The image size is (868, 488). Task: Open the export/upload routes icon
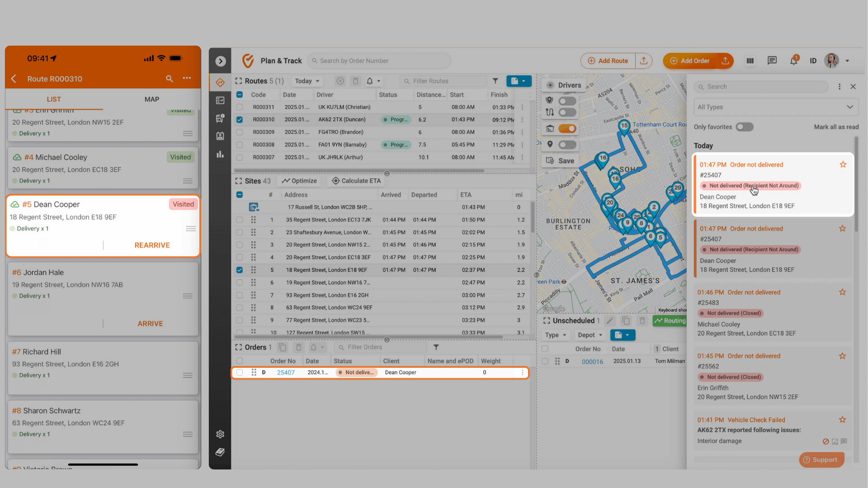[x=643, y=60]
